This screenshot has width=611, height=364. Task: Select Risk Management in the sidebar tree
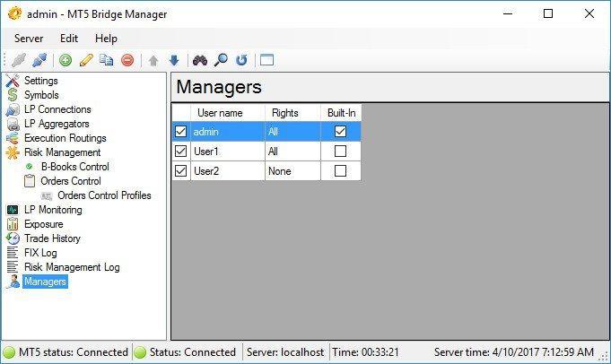(62, 152)
